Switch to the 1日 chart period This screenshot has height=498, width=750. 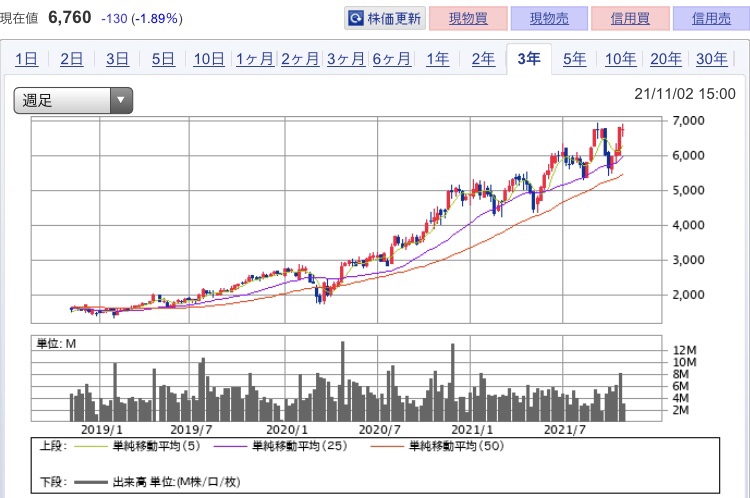(x=26, y=59)
